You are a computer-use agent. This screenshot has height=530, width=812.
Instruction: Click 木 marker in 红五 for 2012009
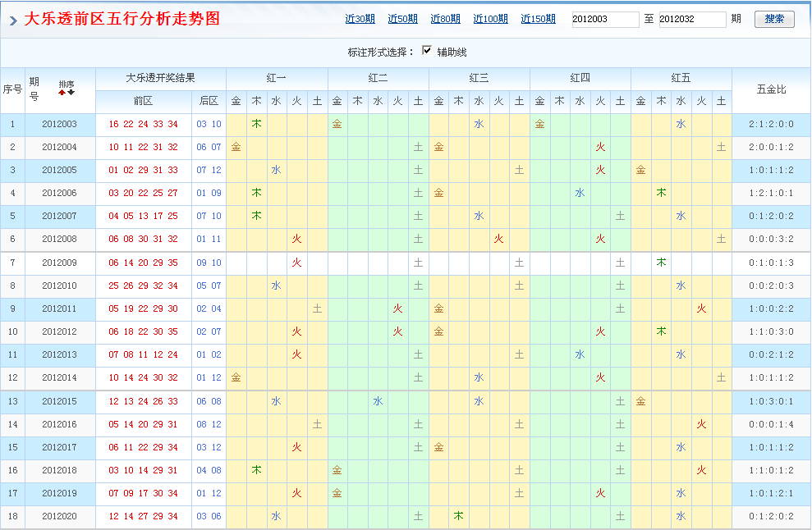pyautogui.click(x=661, y=263)
